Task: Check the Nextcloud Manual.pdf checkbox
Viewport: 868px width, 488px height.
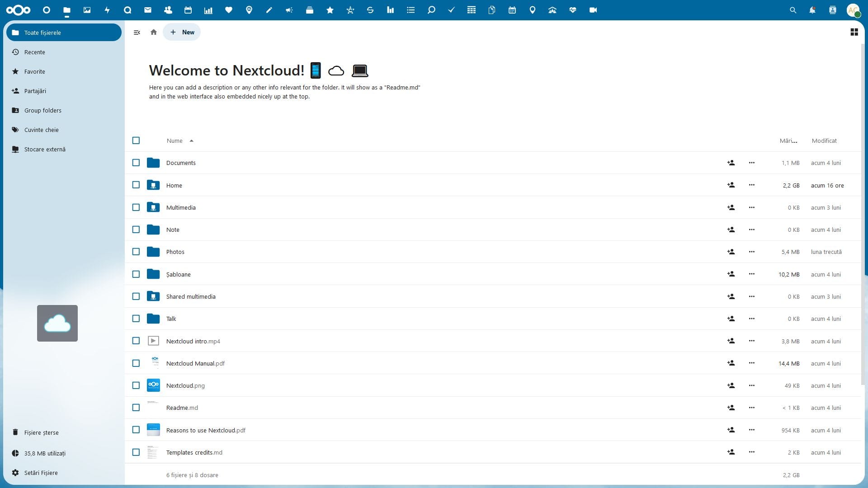Action: 136,363
